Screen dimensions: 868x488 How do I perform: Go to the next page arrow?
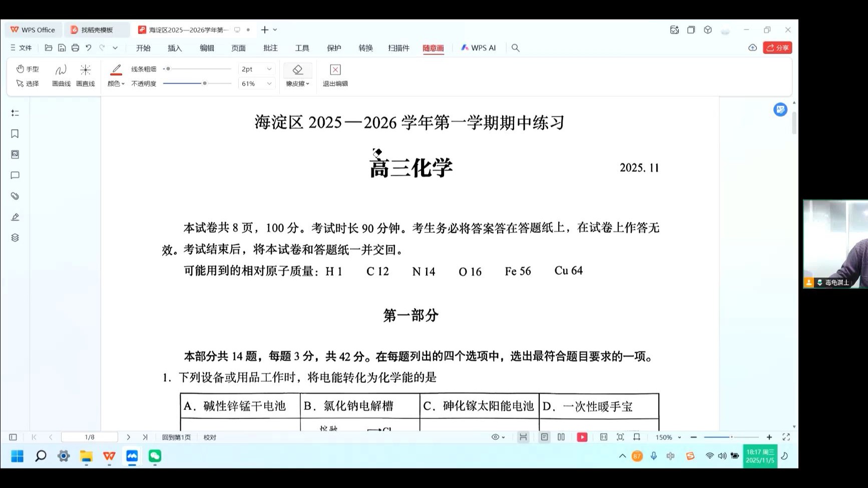tap(129, 437)
